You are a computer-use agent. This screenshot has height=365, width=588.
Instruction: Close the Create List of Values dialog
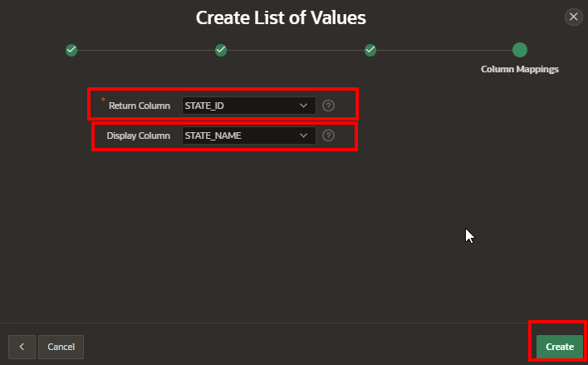573,17
